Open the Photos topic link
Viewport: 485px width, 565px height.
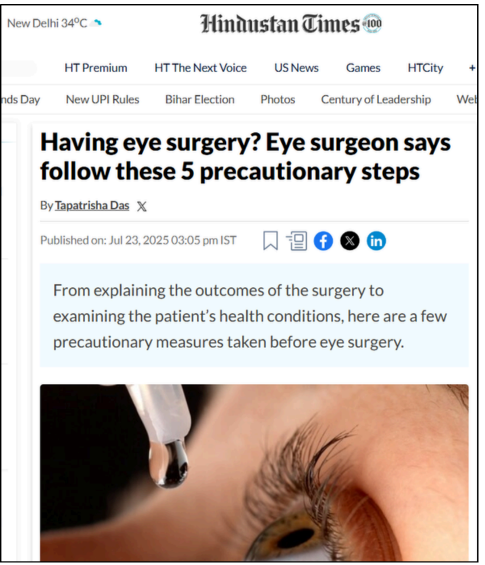pyautogui.click(x=278, y=99)
